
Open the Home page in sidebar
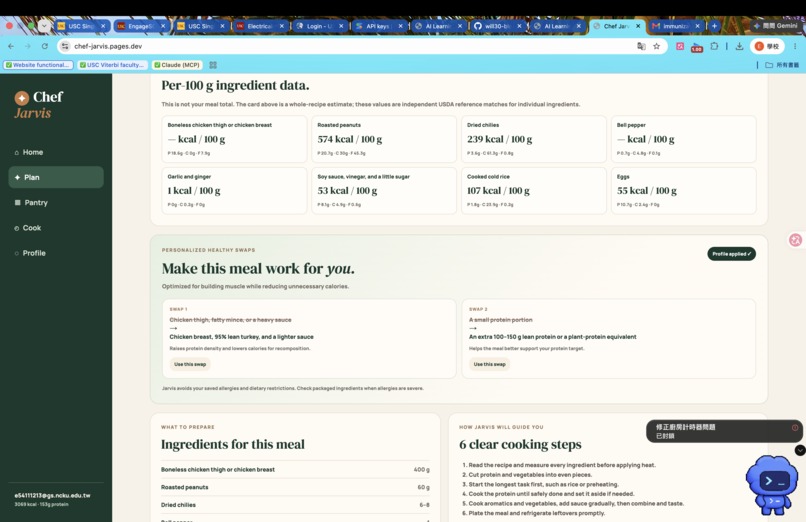[56, 152]
